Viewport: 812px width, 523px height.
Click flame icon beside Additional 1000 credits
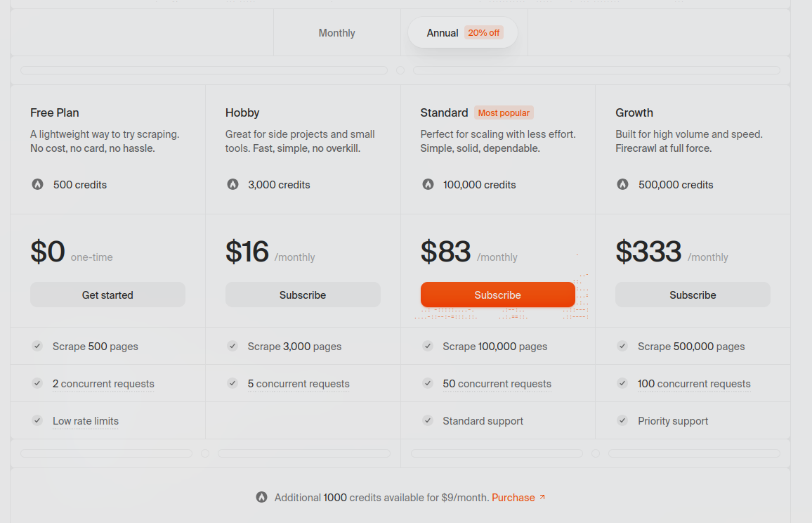261,498
